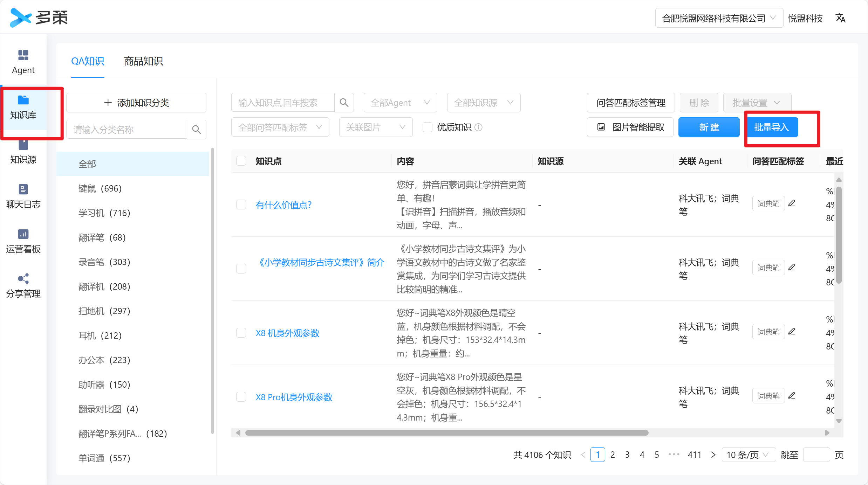This screenshot has width=868, height=485.
Task: Select the 扫地机 (297) category
Action: (x=132, y=311)
